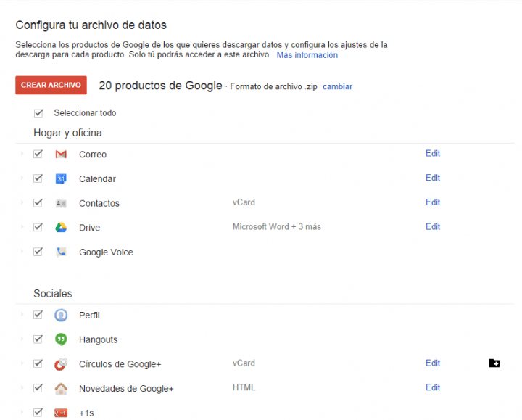Click cambiar to change archive format
Image resolution: width=522 pixels, height=420 pixels.
click(x=338, y=86)
